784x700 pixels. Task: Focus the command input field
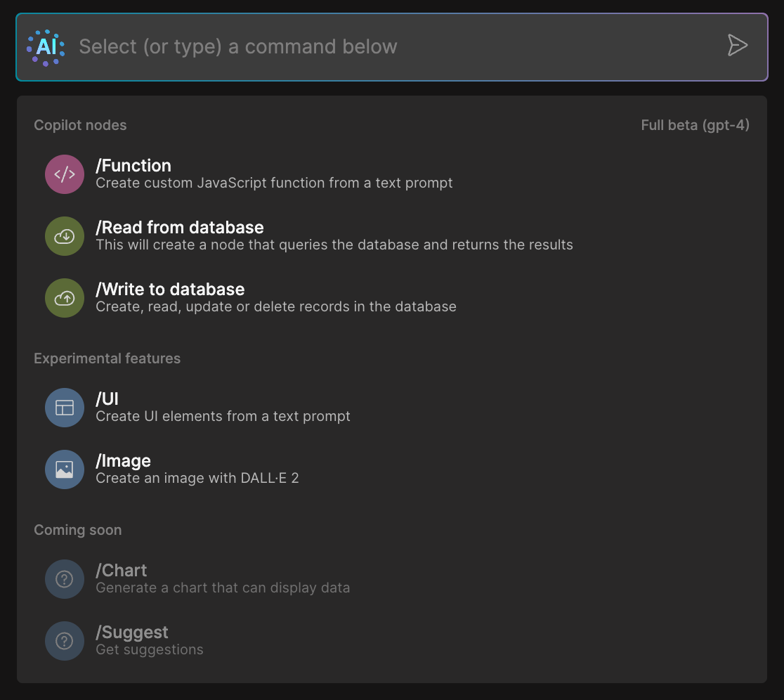[393, 47]
